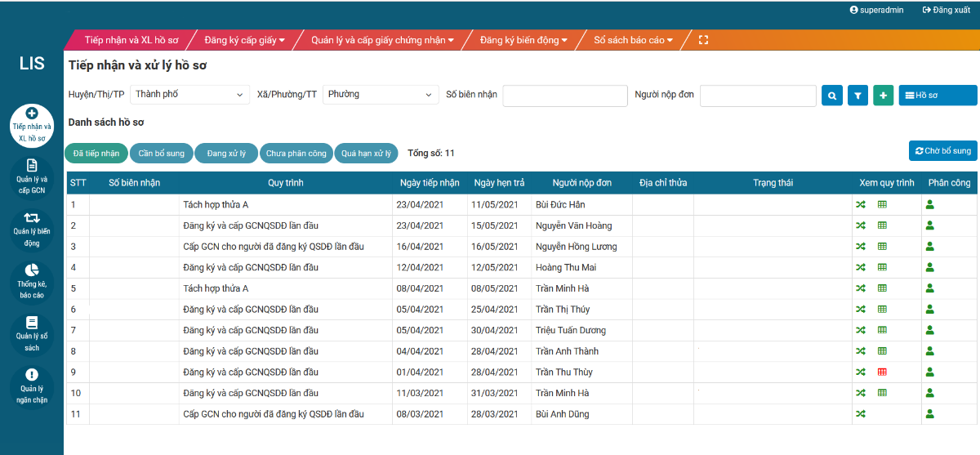Click the Đăng xuất logout link
Image resolution: width=980 pixels, height=455 pixels.
pos(946,10)
